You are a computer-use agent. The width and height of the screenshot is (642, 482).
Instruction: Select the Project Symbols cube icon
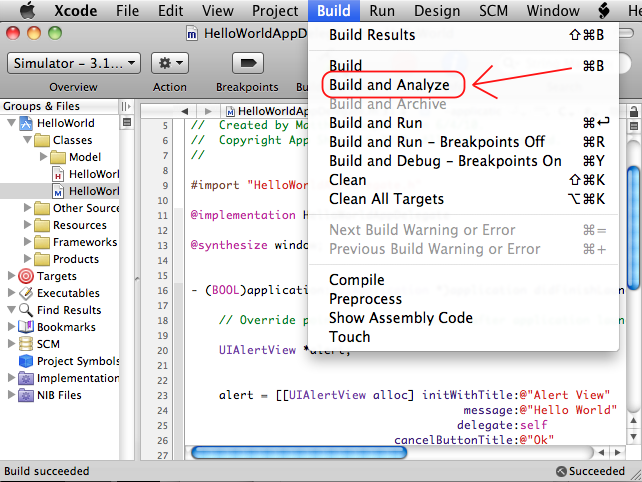click(x=26, y=361)
